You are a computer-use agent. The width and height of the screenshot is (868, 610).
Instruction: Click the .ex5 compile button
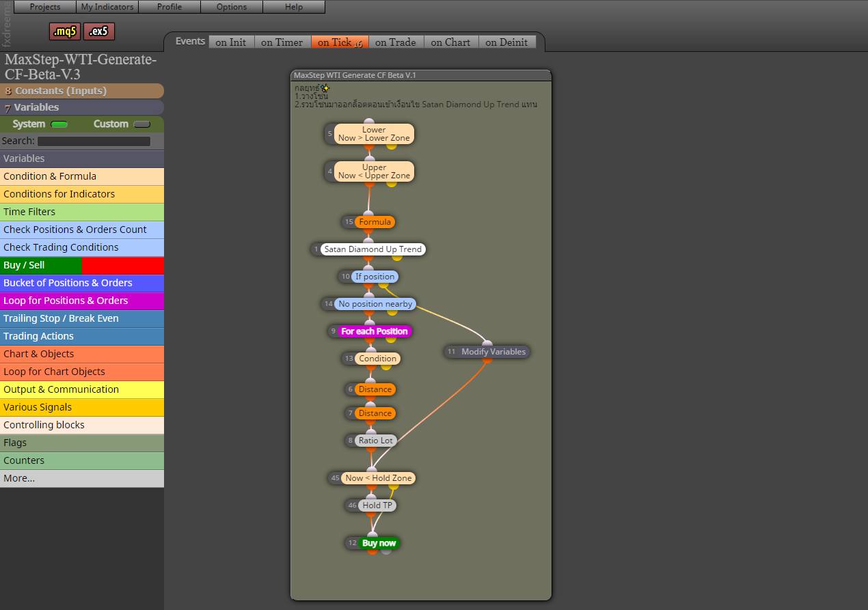[99, 31]
